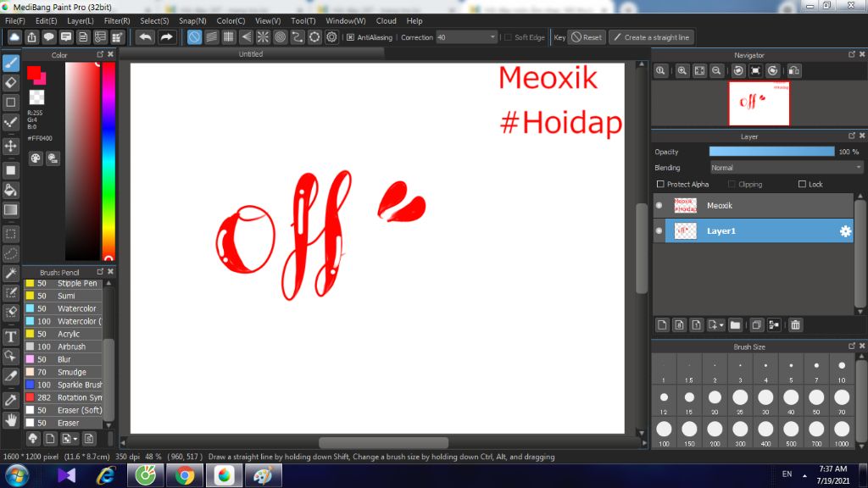Click the horizontal canvas scrollbar
Screen dimensions: 868x488
click(383, 442)
